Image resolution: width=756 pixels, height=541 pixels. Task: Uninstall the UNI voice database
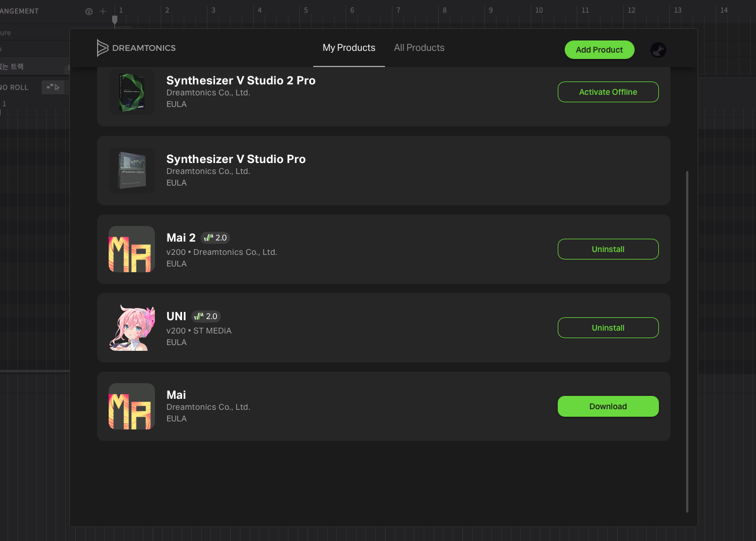pos(608,328)
